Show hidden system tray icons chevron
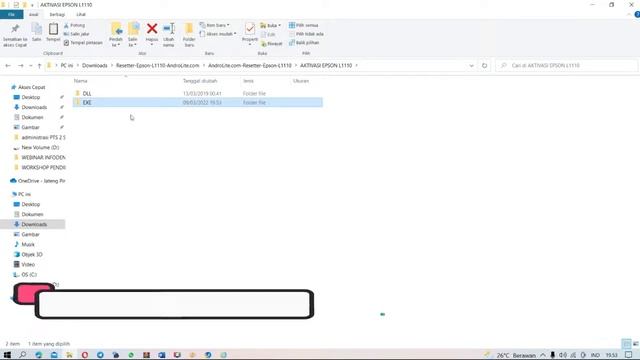The image size is (640, 360). pos(542,355)
